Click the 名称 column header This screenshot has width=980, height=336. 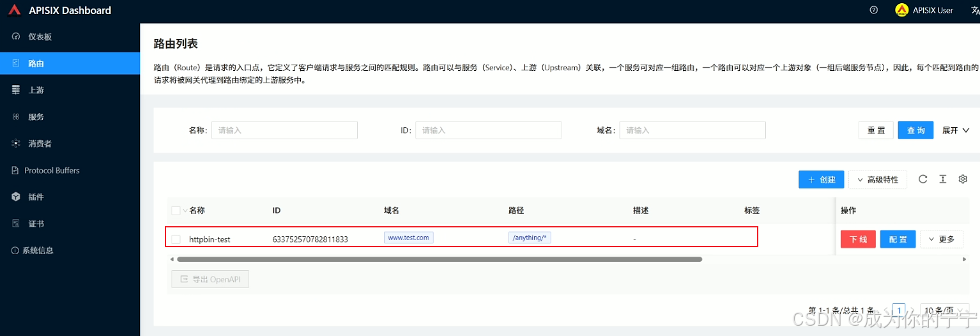(197, 211)
